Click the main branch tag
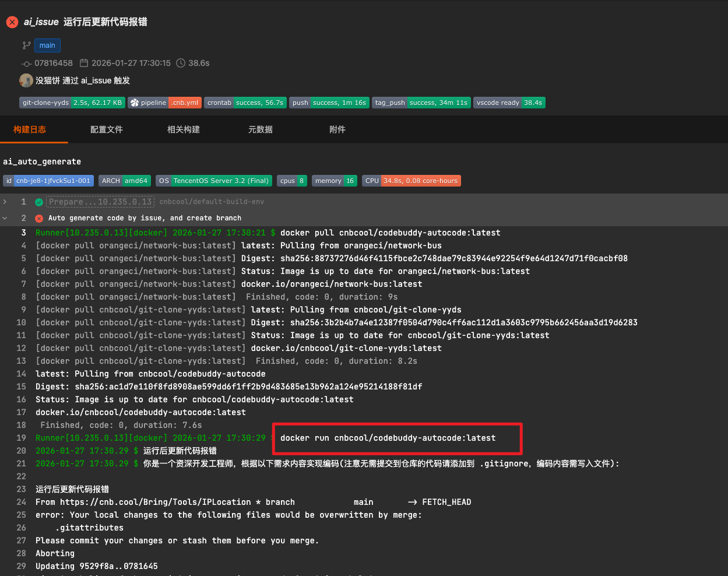 click(x=47, y=45)
